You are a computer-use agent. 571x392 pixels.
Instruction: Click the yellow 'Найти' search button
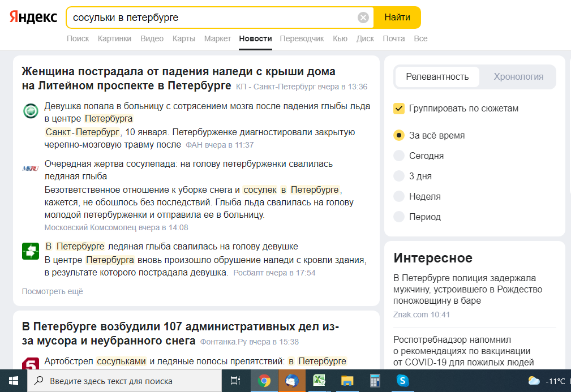397,18
